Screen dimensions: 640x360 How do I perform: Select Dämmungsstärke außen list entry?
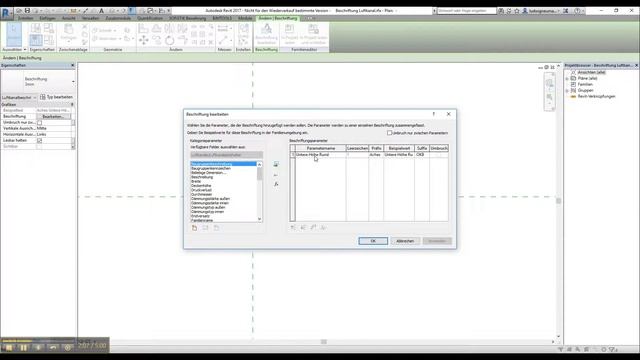pos(210,199)
